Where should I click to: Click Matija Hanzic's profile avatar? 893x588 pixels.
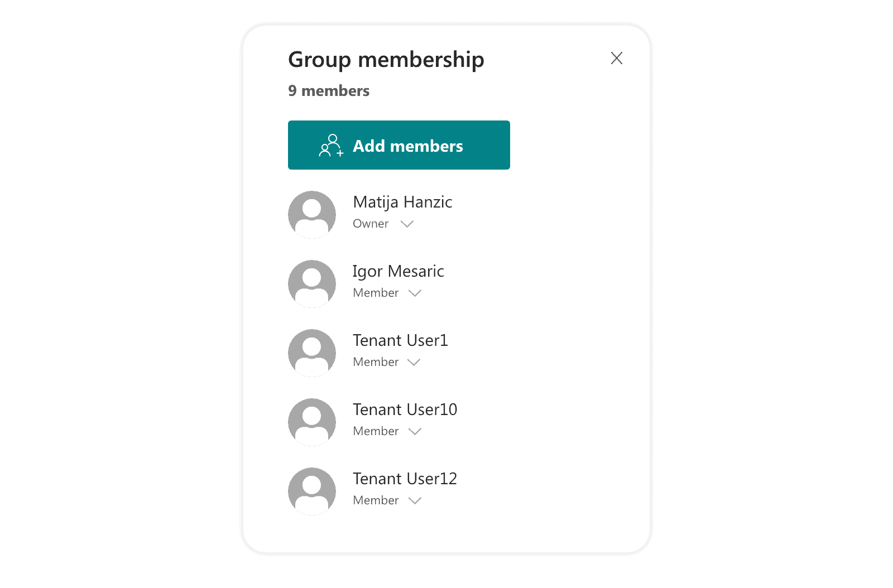click(311, 214)
